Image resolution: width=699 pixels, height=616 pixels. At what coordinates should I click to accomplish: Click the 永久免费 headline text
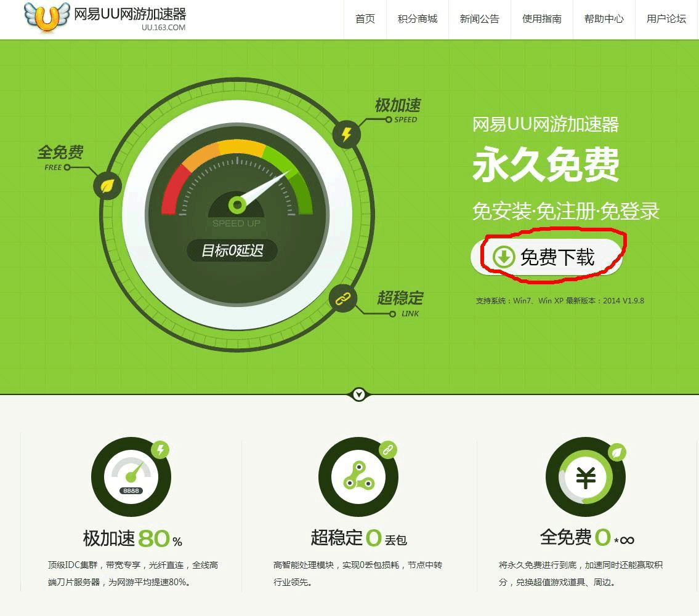(x=546, y=164)
